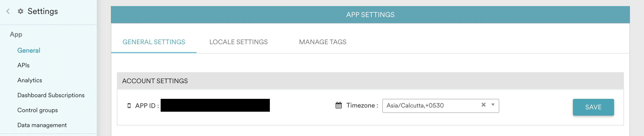This screenshot has width=644, height=136.
Task: Switch to the Manage Tags tab
Action: (322, 42)
